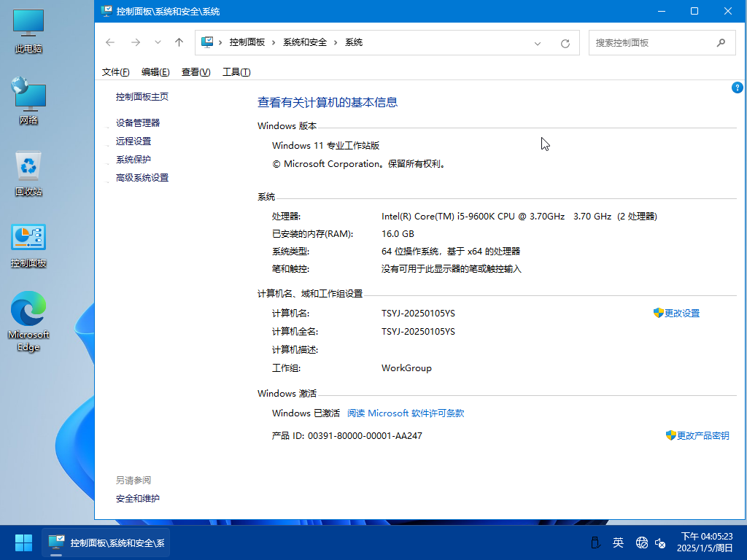The height and width of the screenshot is (560, 747).
Task: Click the USB device tray icon
Action: 595,542
